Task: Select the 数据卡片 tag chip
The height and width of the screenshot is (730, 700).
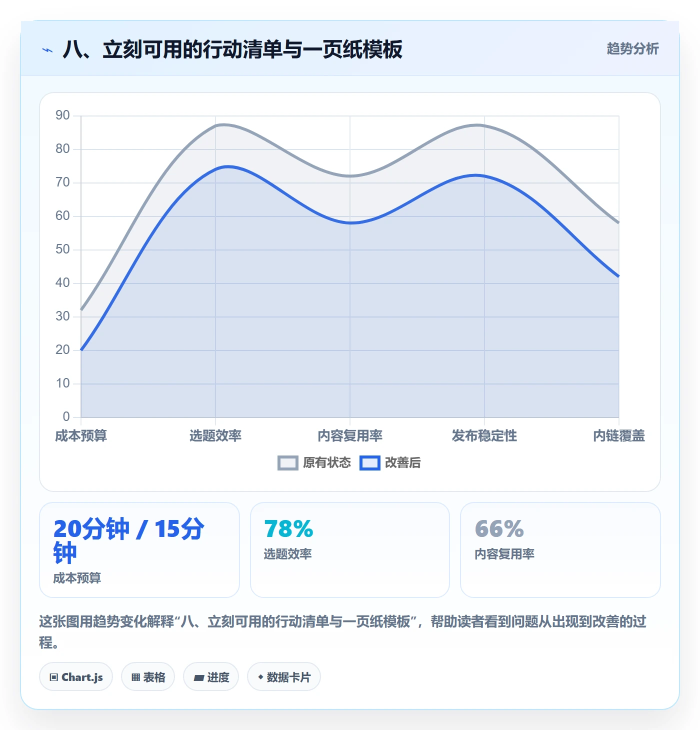Action: tap(284, 677)
